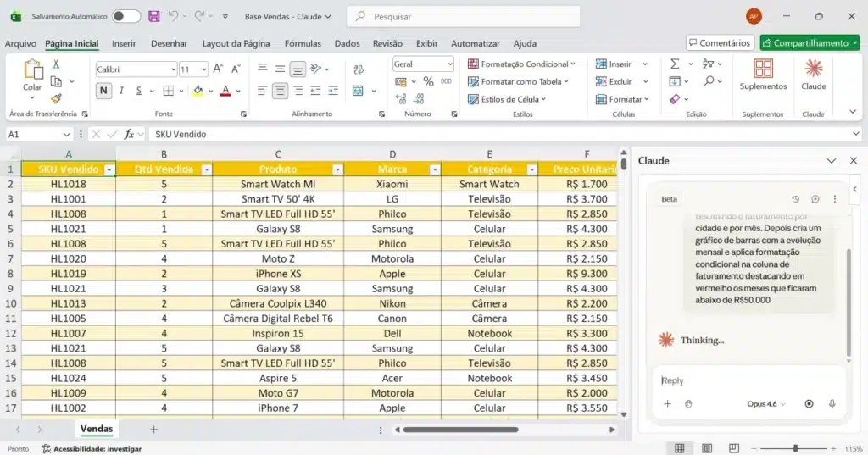The image size is (868, 455).
Task: Open the Opus 4.6 model selector
Action: [766, 404]
